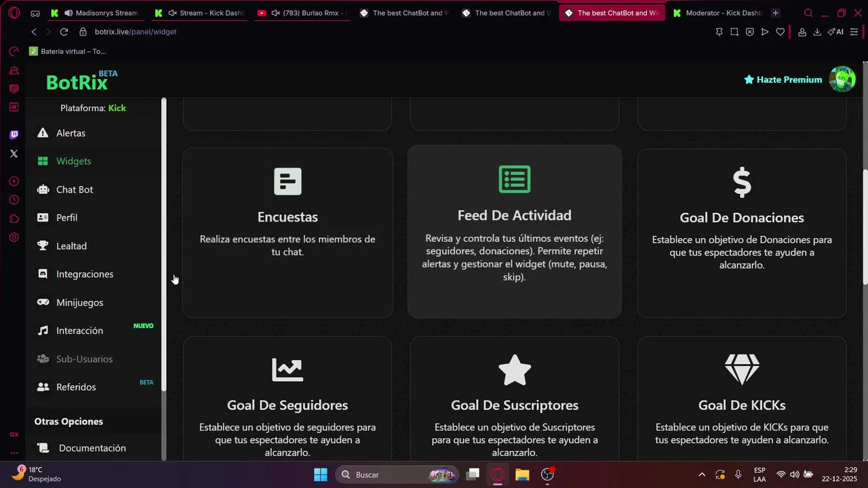
Task: Switch to Stream - Kick Dashboard tab
Action: pos(200,13)
